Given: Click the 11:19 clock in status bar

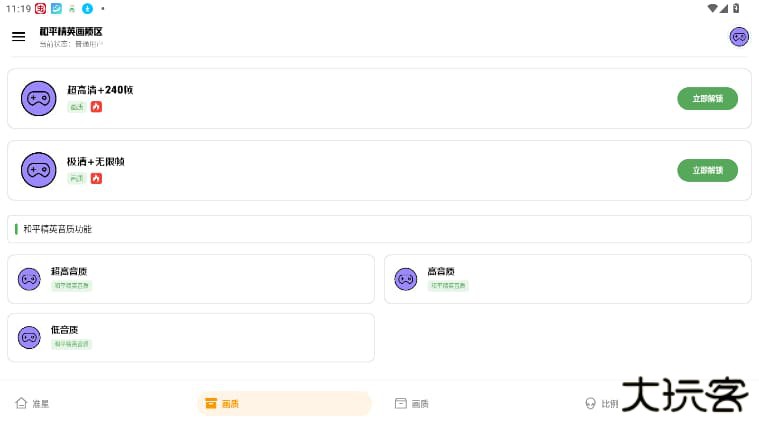Looking at the screenshot, I should tap(18, 9).
